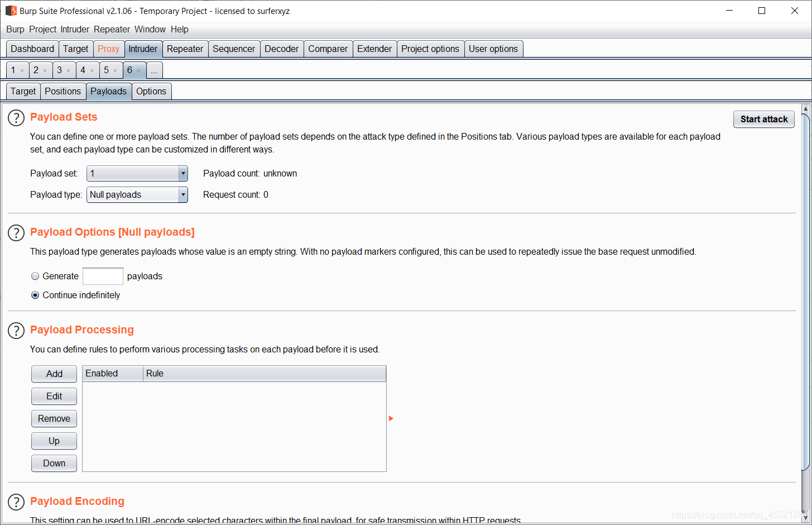Viewport: 812px width, 525px height.
Task: Add a new intruder tab with the ... tab
Action: click(154, 70)
